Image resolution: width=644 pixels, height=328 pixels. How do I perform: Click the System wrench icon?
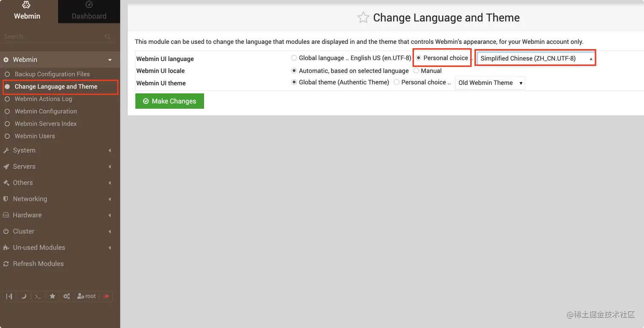click(6, 150)
